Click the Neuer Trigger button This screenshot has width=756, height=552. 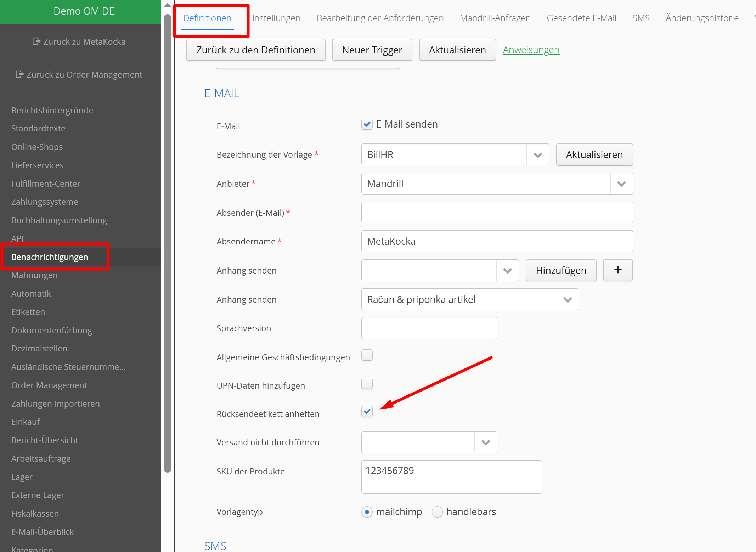coord(372,50)
